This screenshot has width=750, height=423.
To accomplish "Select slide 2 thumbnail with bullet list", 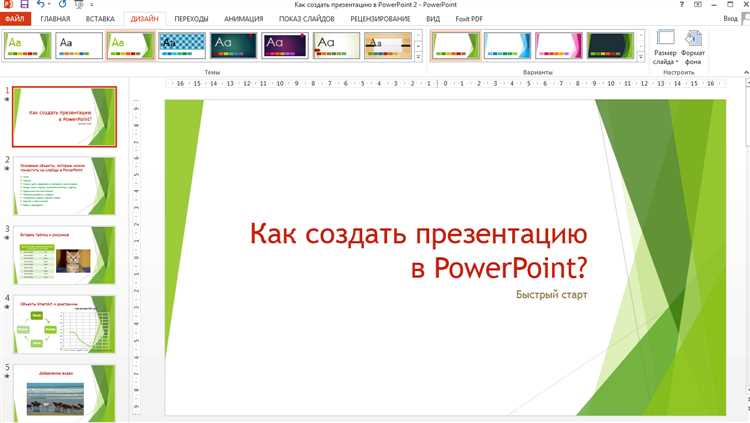I will pos(65,186).
